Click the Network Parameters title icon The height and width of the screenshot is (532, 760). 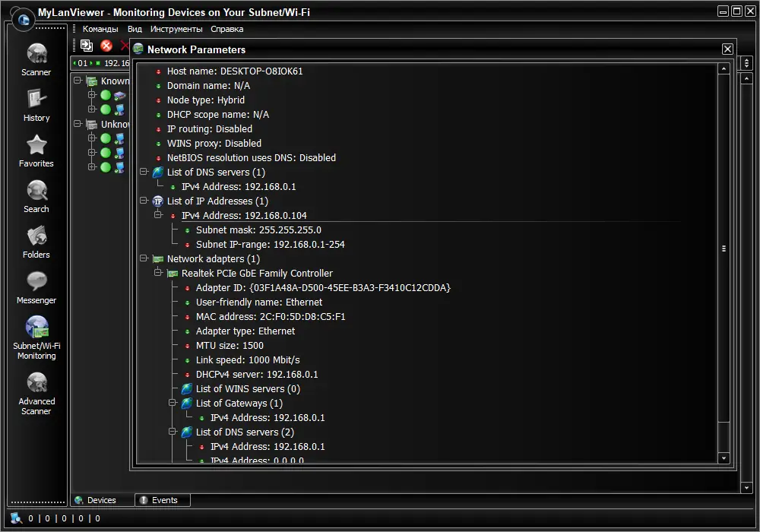point(138,49)
